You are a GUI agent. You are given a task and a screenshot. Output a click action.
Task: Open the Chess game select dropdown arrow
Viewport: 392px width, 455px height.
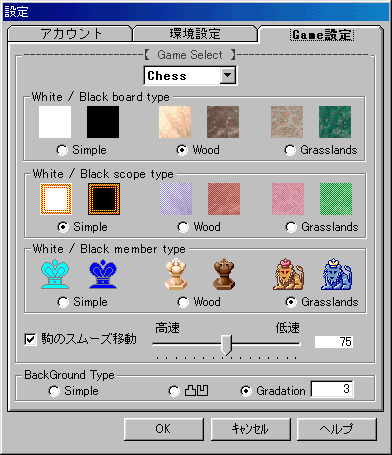(228, 75)
